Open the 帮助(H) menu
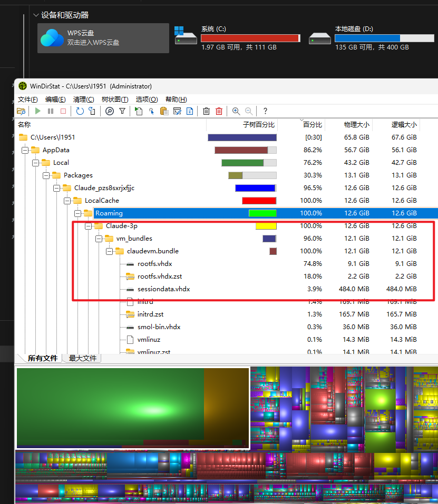This screenshot has width=438, height=504. coord(176,100)
